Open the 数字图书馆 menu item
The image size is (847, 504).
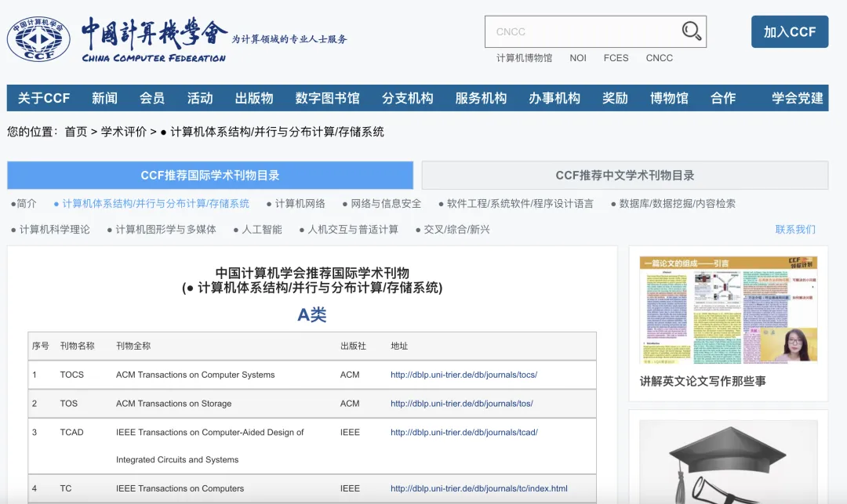(327, 98)
